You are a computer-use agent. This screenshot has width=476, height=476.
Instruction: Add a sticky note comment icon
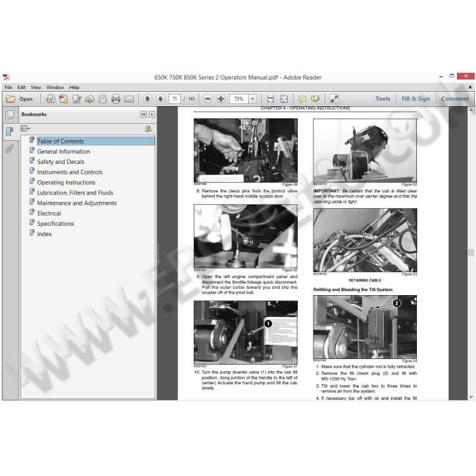[302, 99]
